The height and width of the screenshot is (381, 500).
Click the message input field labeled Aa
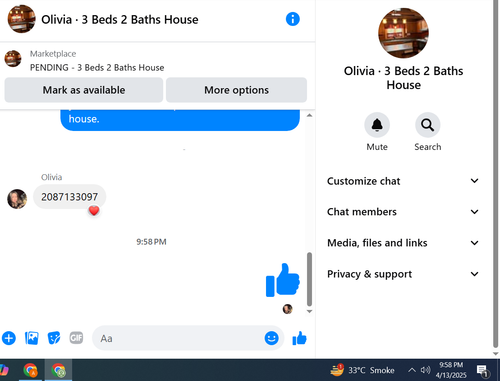pyautogui.click(x=188, y=338)
